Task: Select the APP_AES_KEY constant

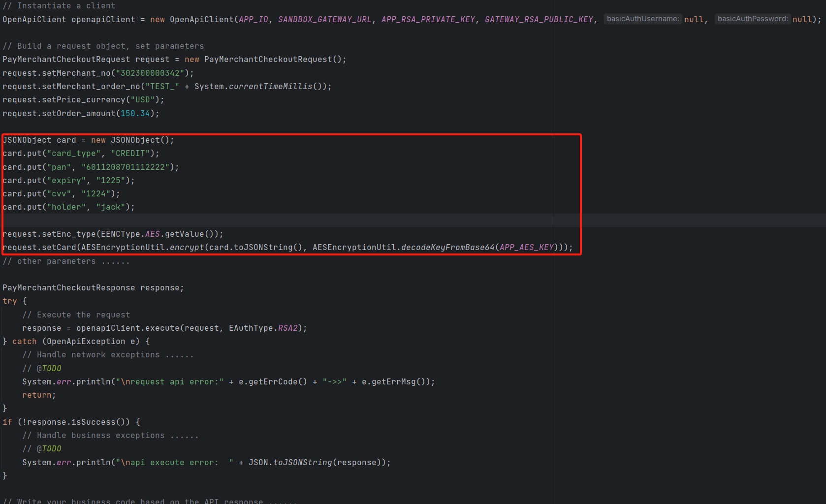Action: coord(534,247)
